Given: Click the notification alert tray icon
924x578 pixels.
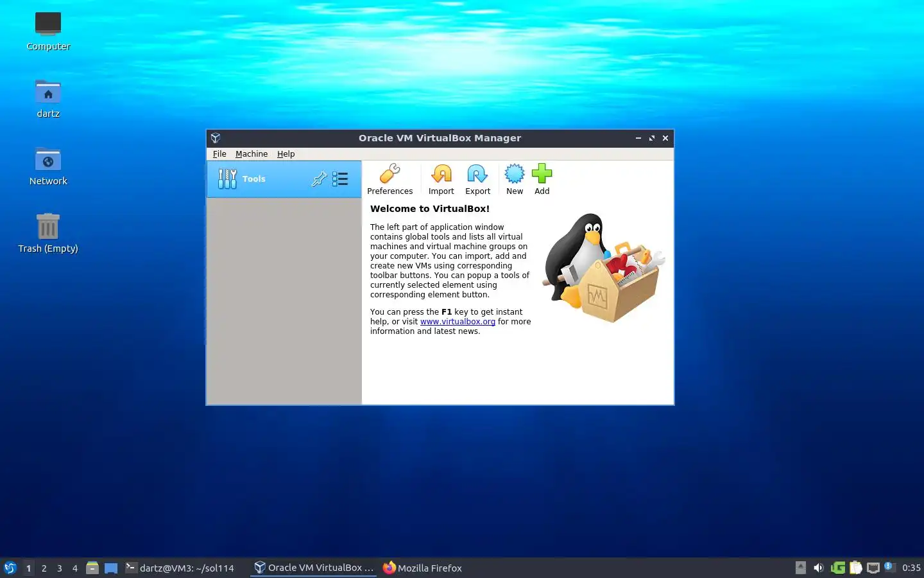Looking at the screenshot, I should (889, 567).
